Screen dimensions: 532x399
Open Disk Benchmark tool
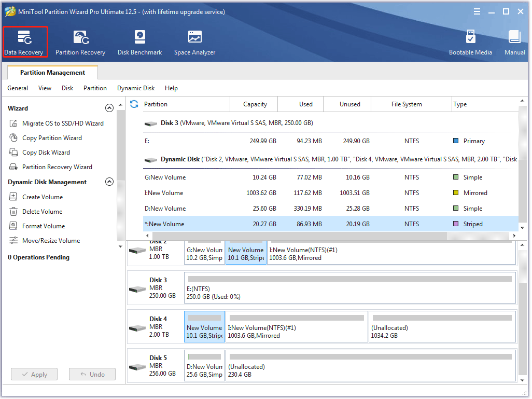click(139, 42)
